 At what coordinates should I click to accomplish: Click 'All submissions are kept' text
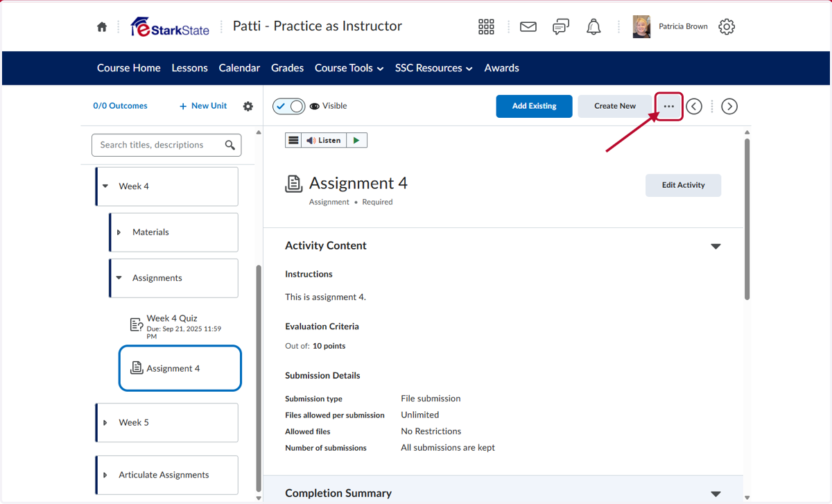(x=448, y=448)
